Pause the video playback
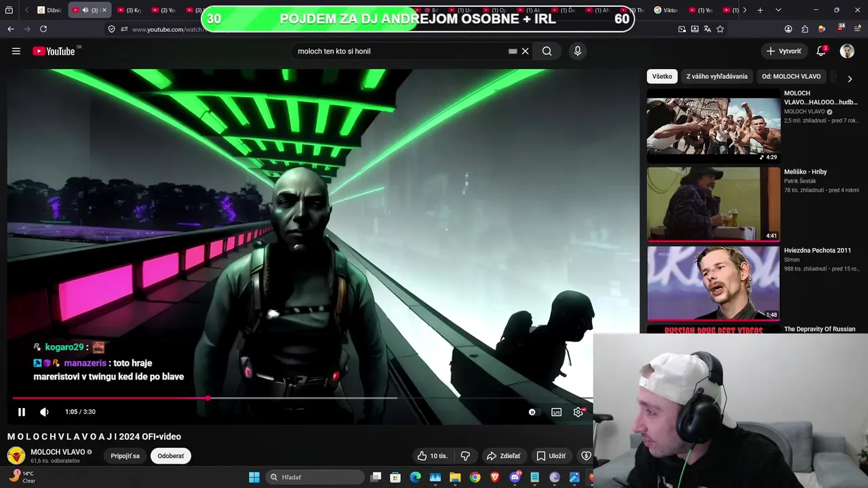 coord(21,412)
